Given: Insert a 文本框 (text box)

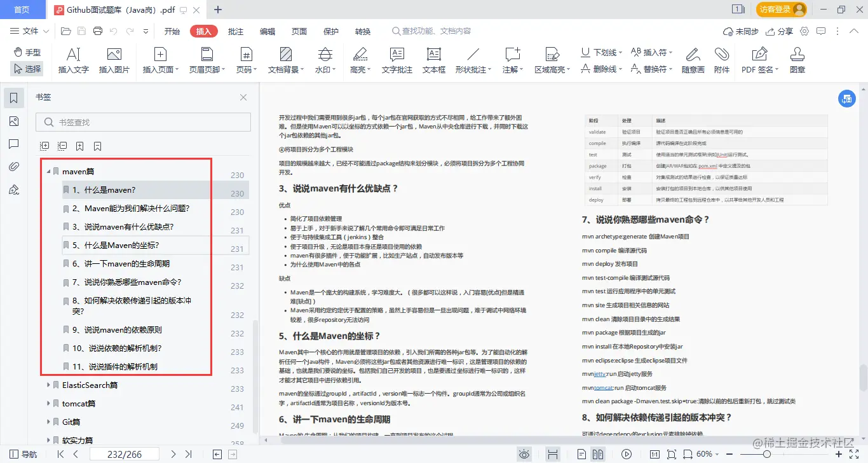Looking at the screenshot, I should click(x=433, y=60).
